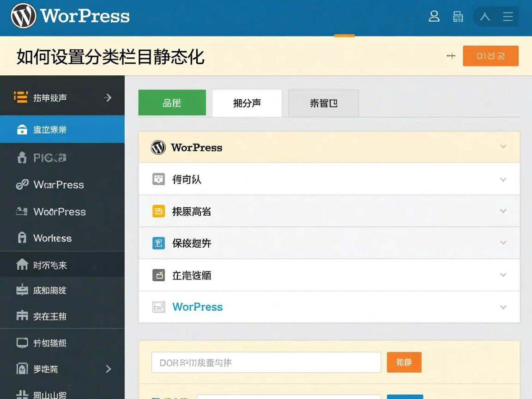Expand the 罗坡蒲 sidebar submenu arrow
Viewport: 532px width, 399px height.
click(x=108, y=369)
